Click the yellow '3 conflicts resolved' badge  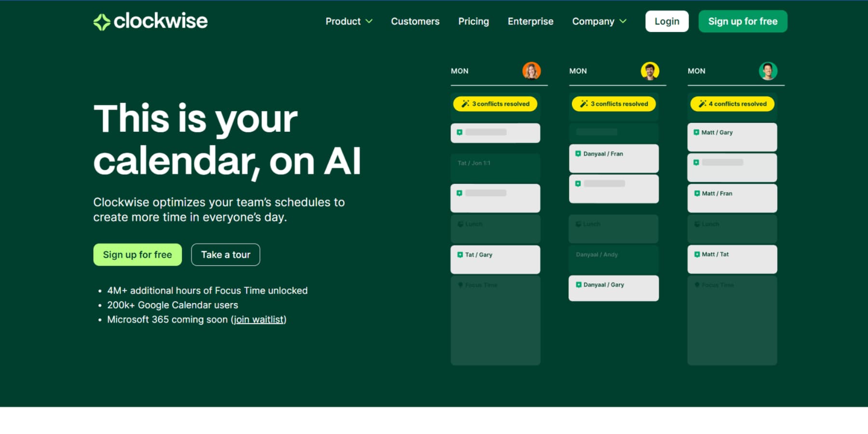(495, 104)
